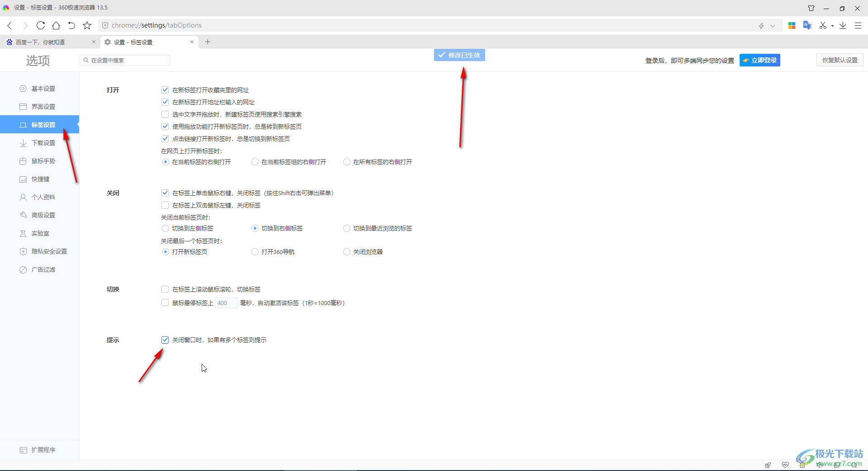Open the browser main hamburger menu
Viewport: 868px width, 471px height.
(x=858, y=25)
